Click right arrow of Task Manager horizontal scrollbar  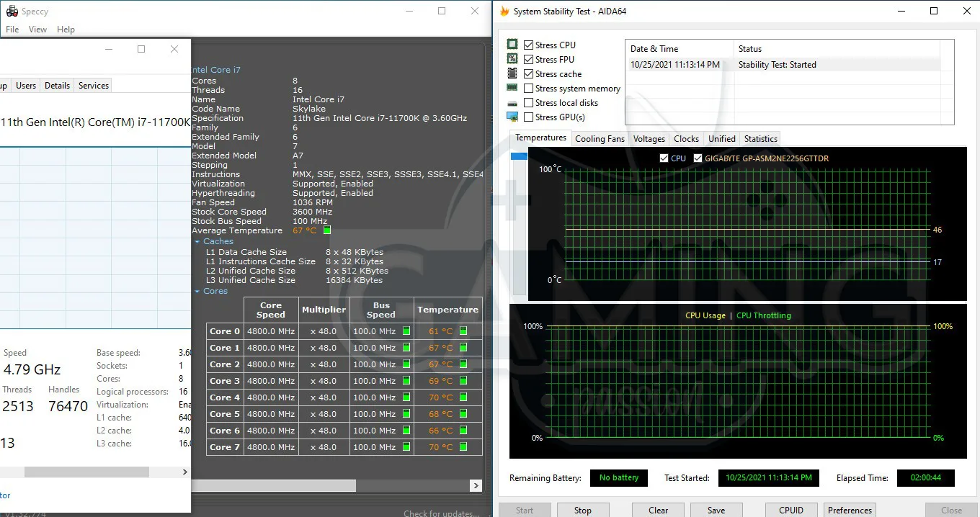click(184, 472)
